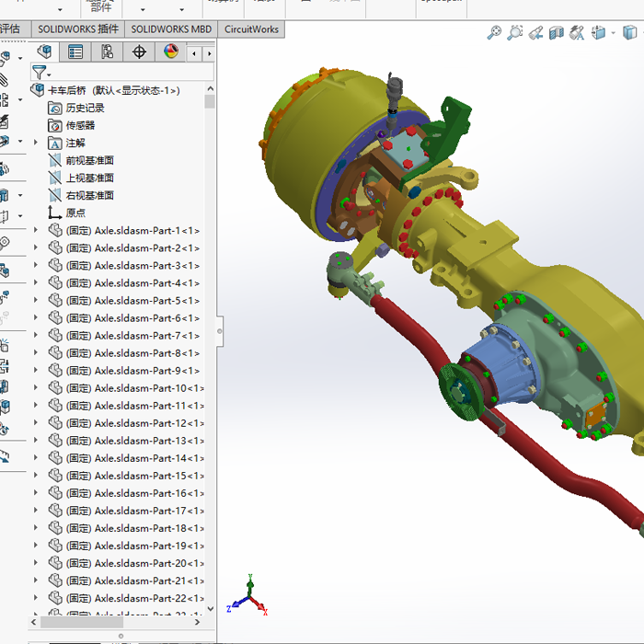Click the Axle.sldasm-Part-20 component icon

55,563
